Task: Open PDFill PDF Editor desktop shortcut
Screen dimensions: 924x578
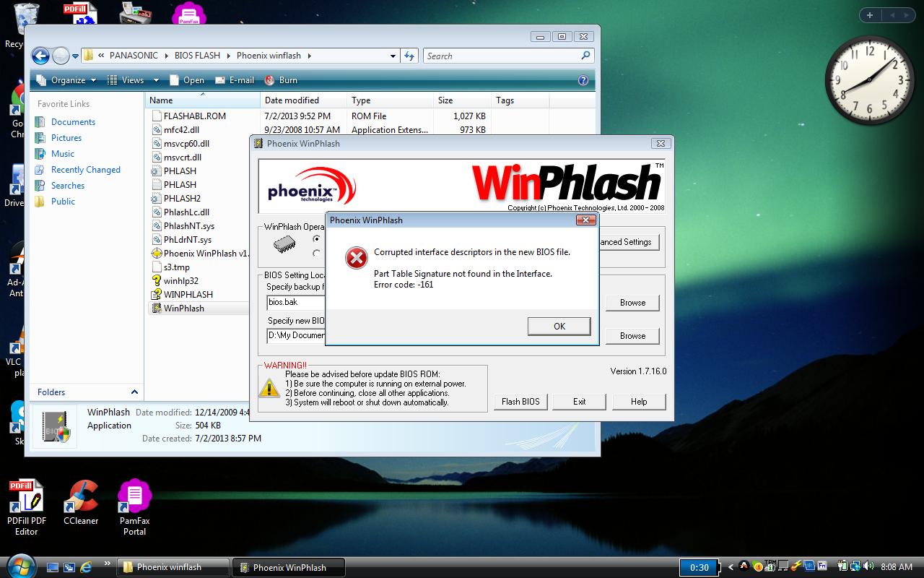Action: pyautogui.click(x=27, y=508)
